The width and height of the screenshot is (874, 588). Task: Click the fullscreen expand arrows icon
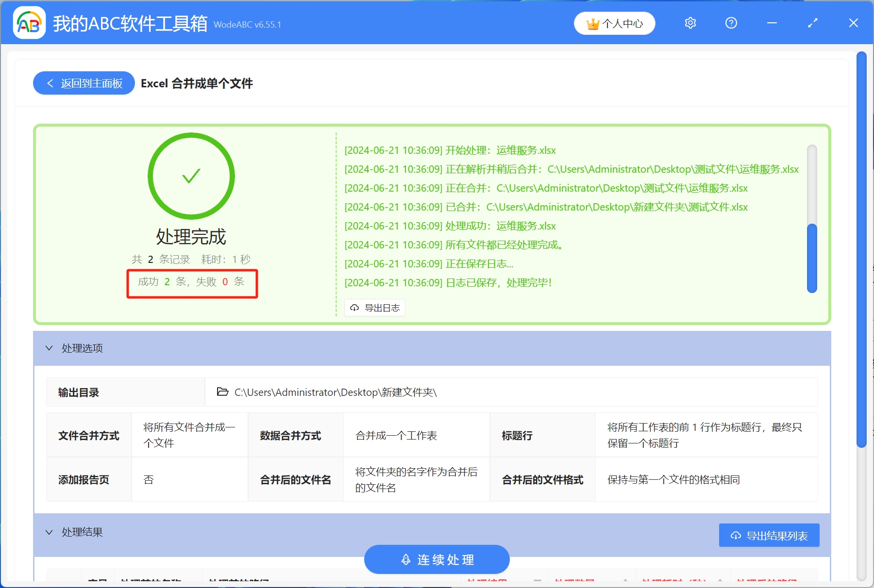click(812, 23)
